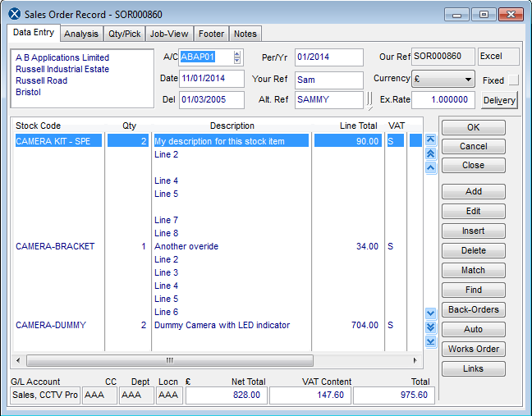Click the Close button in side panel
Image resolution: width=532 pixels, height=416 pixels.
click(474, 166)
